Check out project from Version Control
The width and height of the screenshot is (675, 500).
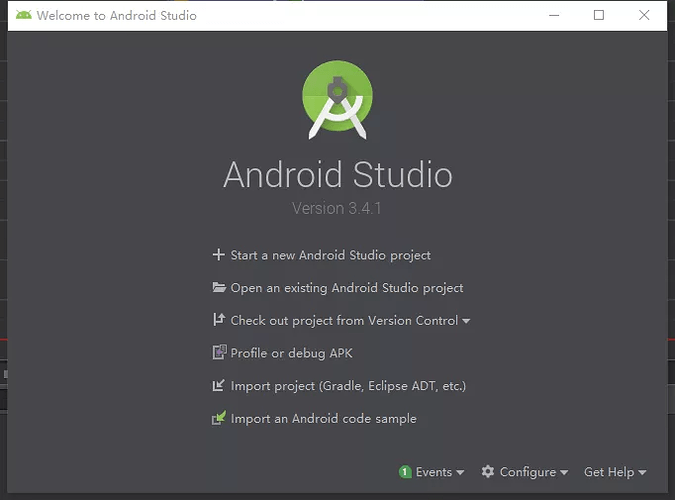(x=344, y=320)
